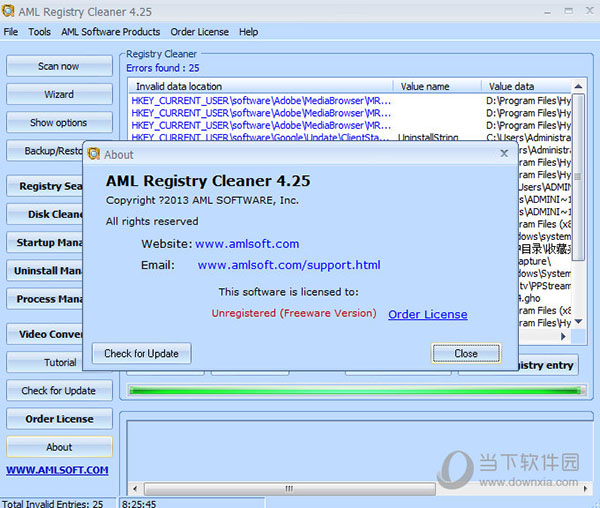Open the File menu

click(11, 32)
